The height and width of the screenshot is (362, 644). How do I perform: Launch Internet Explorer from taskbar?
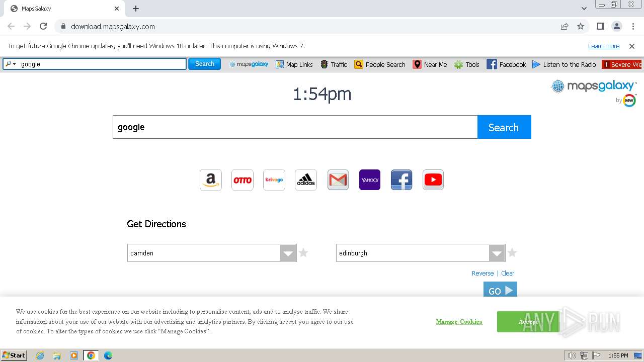click(x=40, y=355)
